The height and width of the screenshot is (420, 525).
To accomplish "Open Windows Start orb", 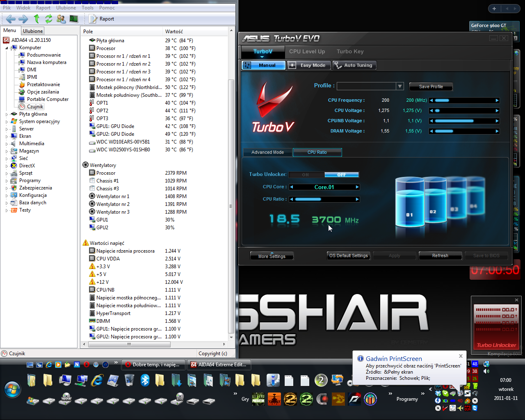I will [x=12, y=389].
